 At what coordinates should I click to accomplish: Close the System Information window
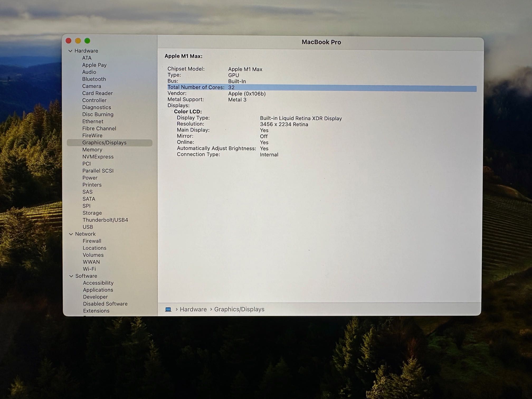(x=69, y=41)
